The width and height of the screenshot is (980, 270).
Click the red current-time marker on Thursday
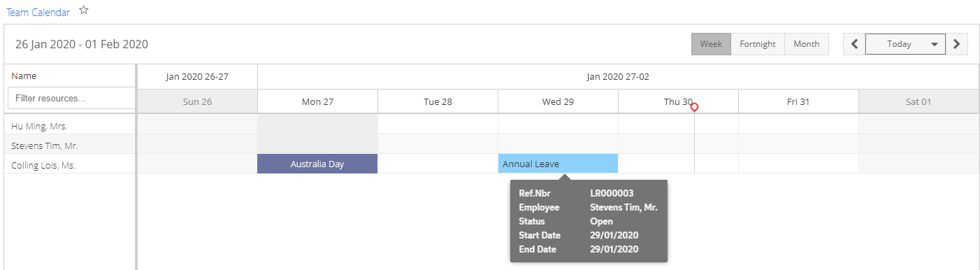tap(694, 107)
